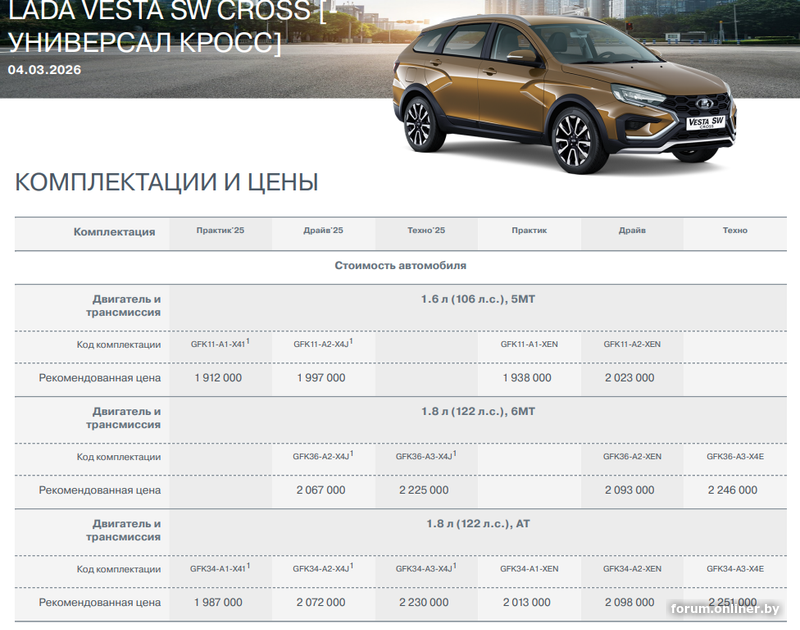800x630 pixels.
Task: Click price 1 912 000
Action: point(218,378)
